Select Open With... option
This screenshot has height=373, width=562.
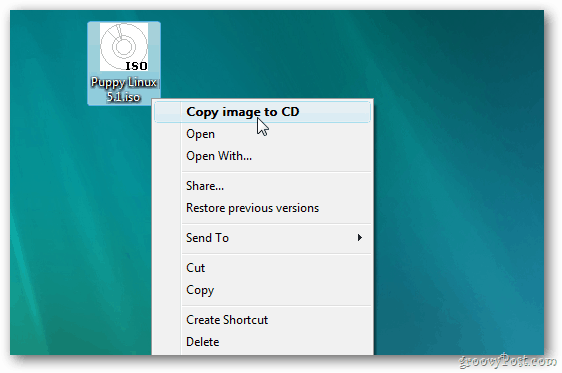tap(263, 156)
